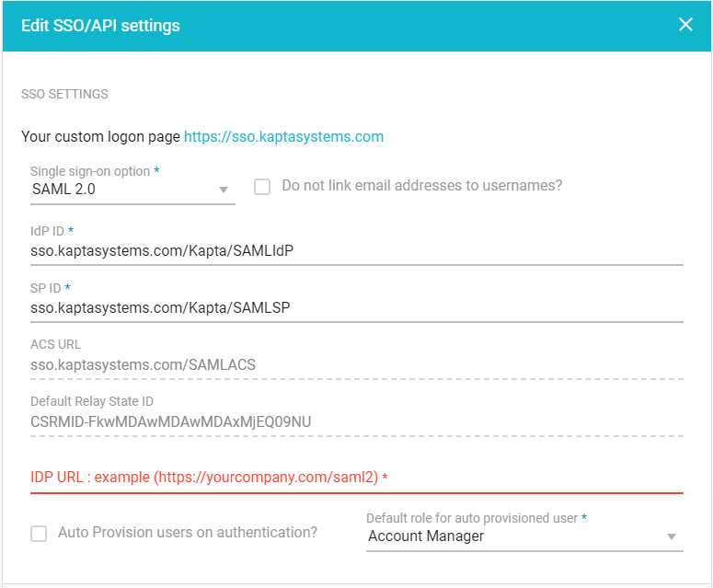Click into the red IDP URL field

pyautogui.click(x=356, y=478)
